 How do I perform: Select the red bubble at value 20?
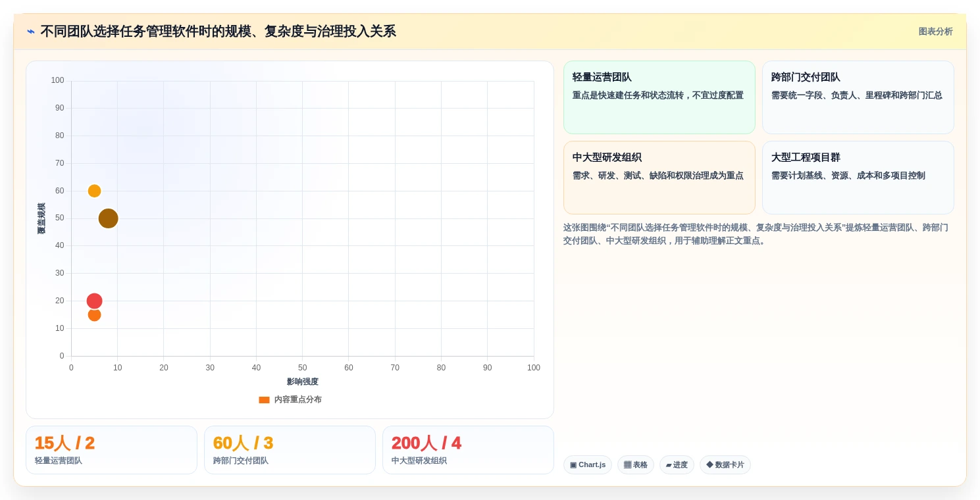click(94, 301)
